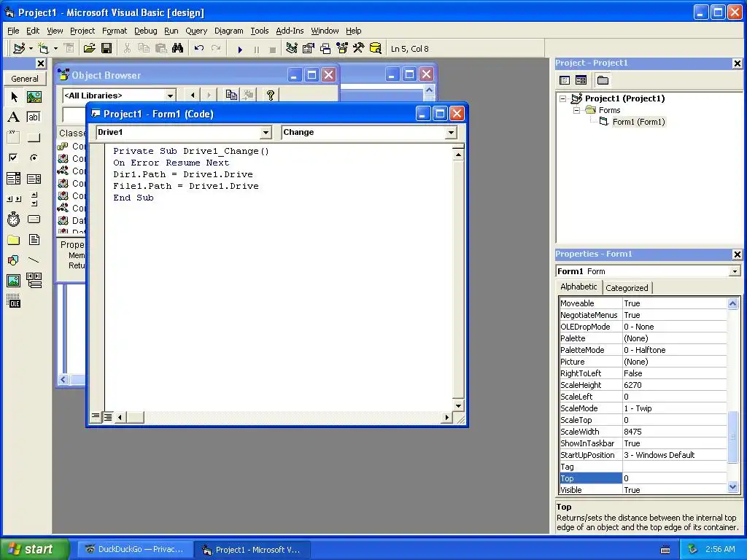Viewport: 747px width, 560px height.
Task: Select Form1 (Form1) in the project tree
Action: (638, 122)
